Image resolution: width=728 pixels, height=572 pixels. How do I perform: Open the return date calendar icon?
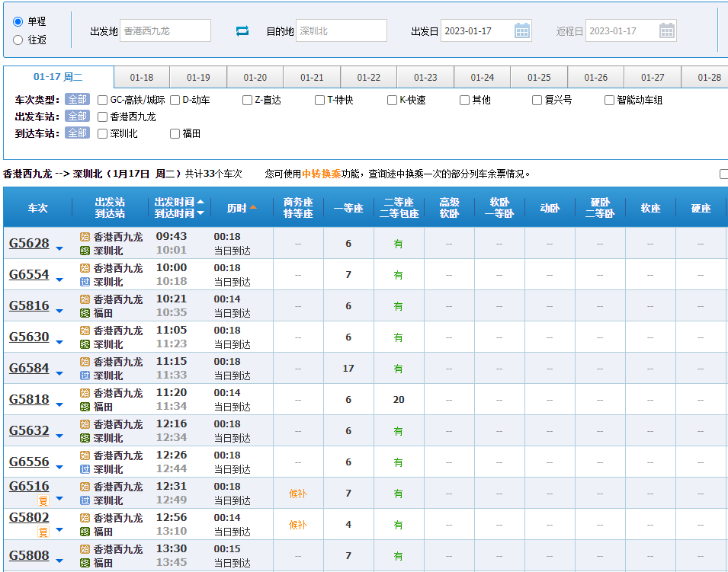[x=667, y=31]
